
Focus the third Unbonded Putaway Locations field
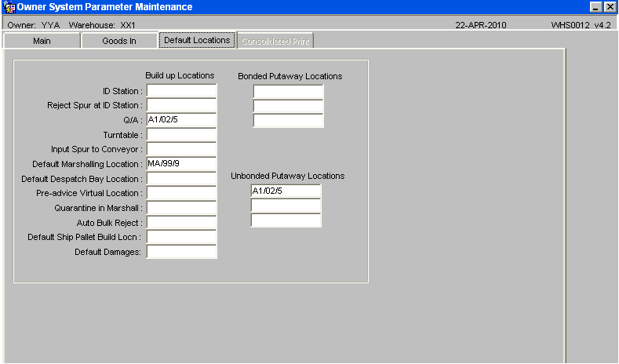click(286, 220)
